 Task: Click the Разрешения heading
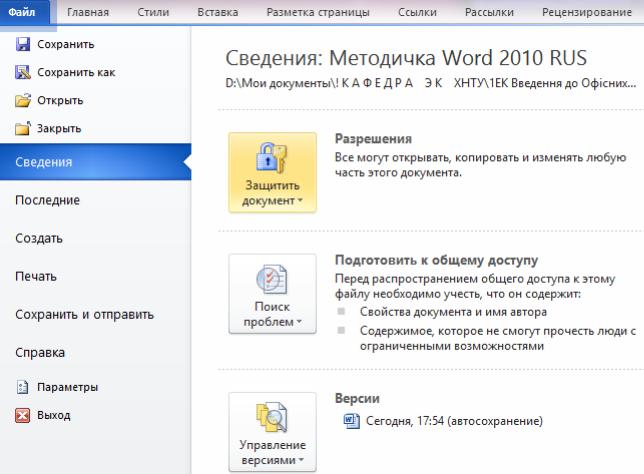point(373,139)
